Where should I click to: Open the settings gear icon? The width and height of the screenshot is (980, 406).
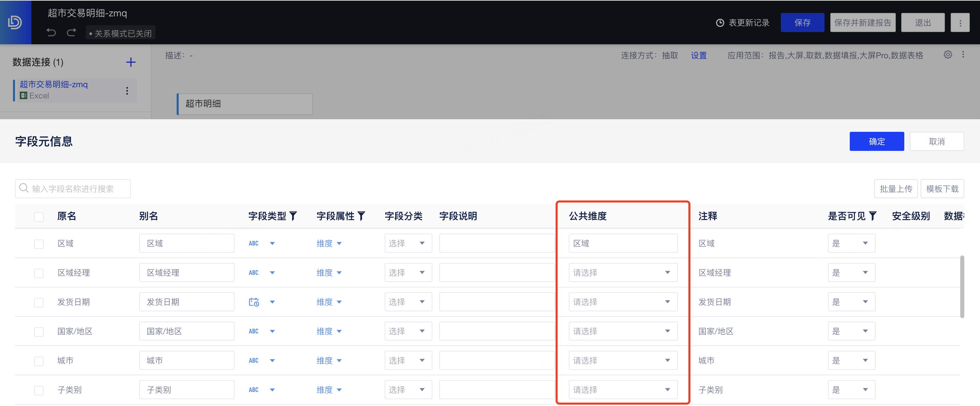(x=948, y=55)
